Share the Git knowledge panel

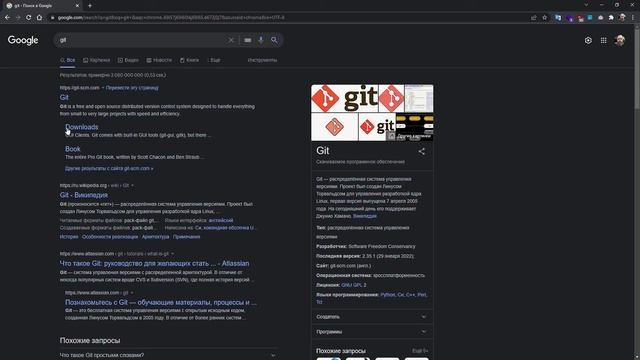[x=422, y=151]
